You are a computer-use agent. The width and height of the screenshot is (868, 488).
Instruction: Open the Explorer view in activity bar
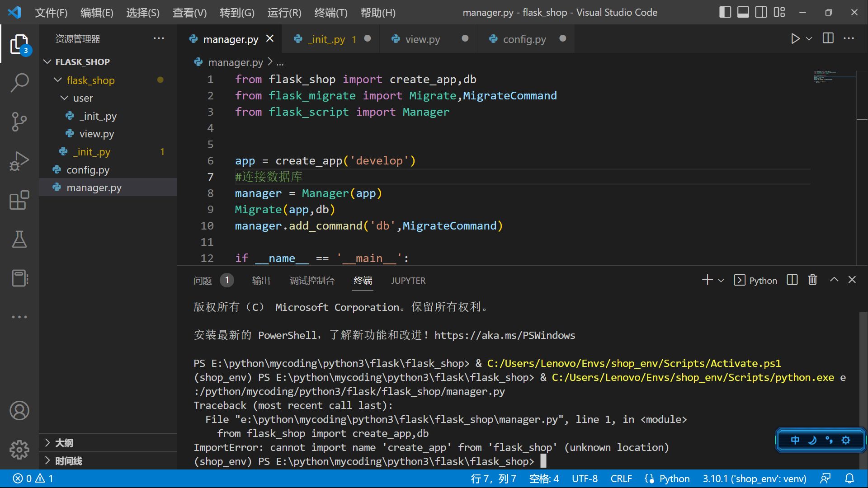coord(19,44)
